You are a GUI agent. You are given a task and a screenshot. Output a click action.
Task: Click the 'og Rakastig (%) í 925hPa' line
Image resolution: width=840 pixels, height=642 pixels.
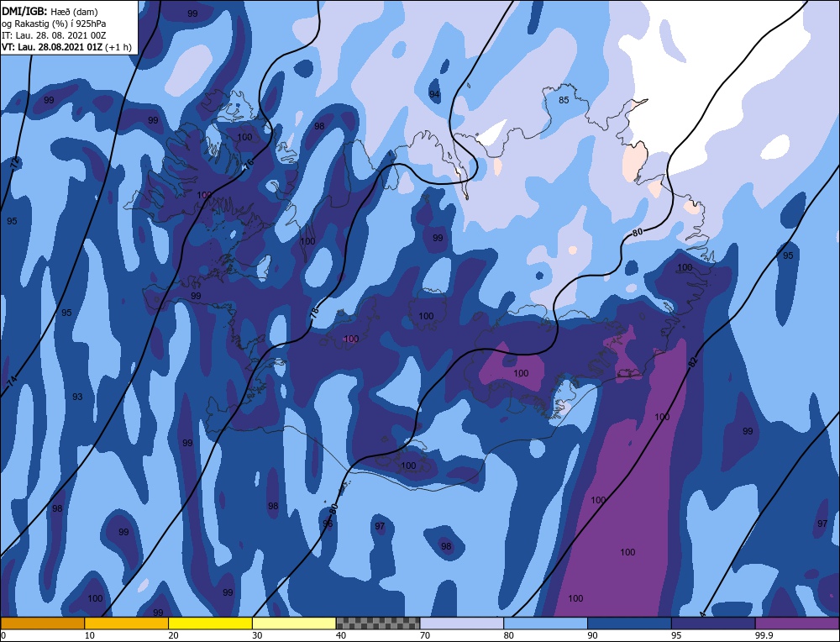54,24
